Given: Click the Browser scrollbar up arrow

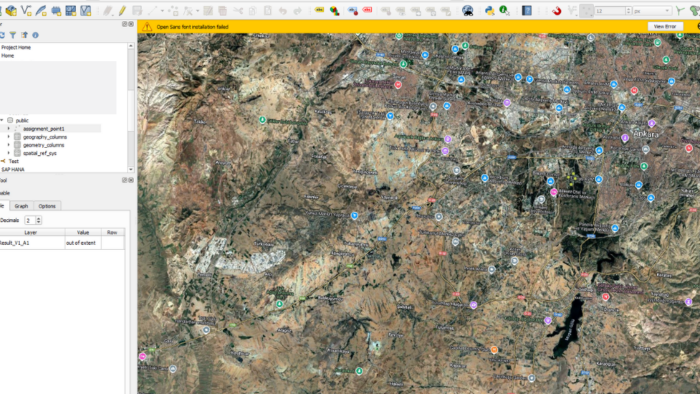Looking at the screenshot, I should (x=131, y=46).
